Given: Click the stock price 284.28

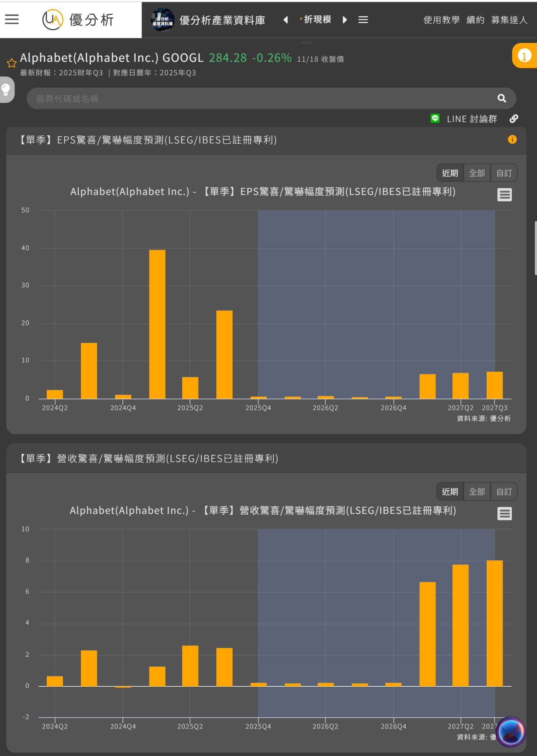Looking at the screenshot, I should (x=228, y=58).
